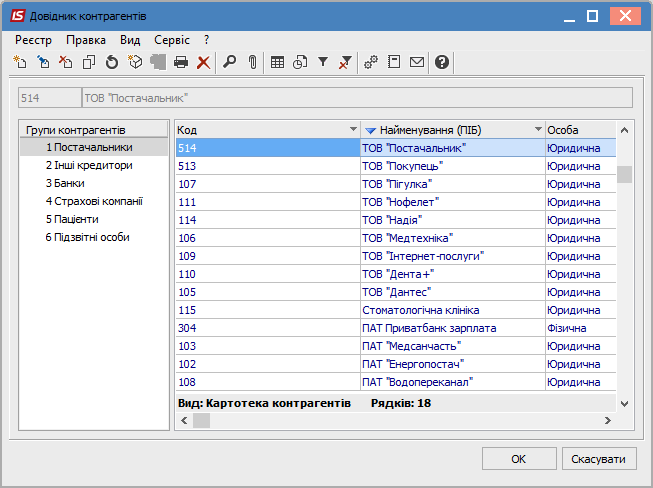Click the blue sort triangle on Найменування

click(370, 130)
